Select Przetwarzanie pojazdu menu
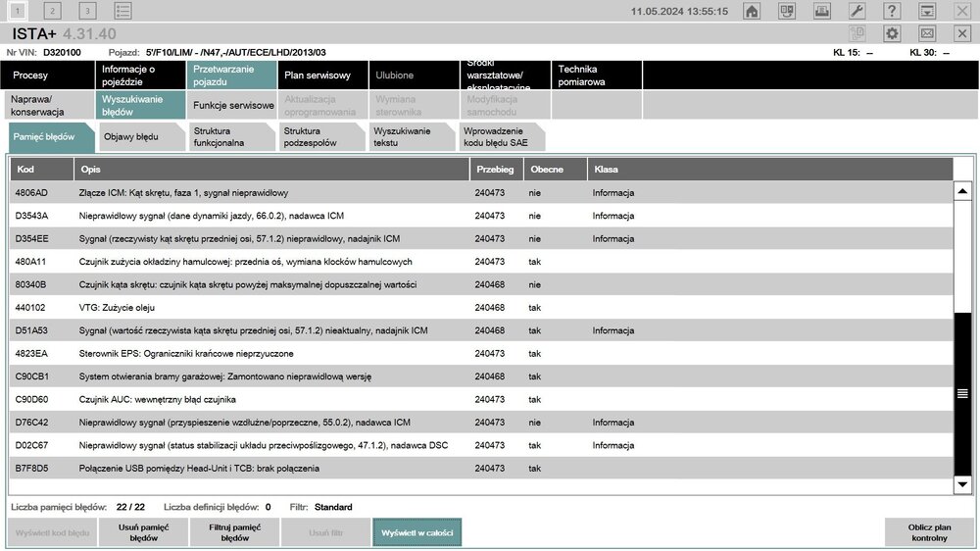Image resolution: width=980 pixels, height=551 pixels. tap(231, 75)
